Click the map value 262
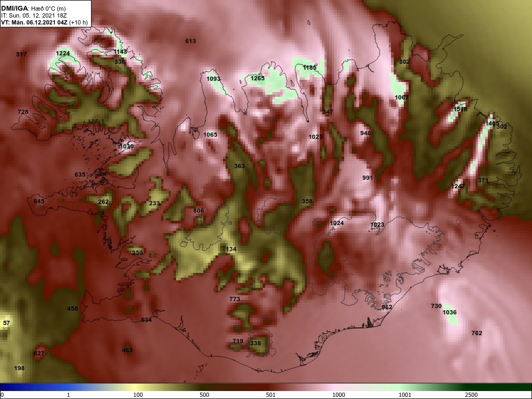532x399 pixels. (x=103, y=202)
